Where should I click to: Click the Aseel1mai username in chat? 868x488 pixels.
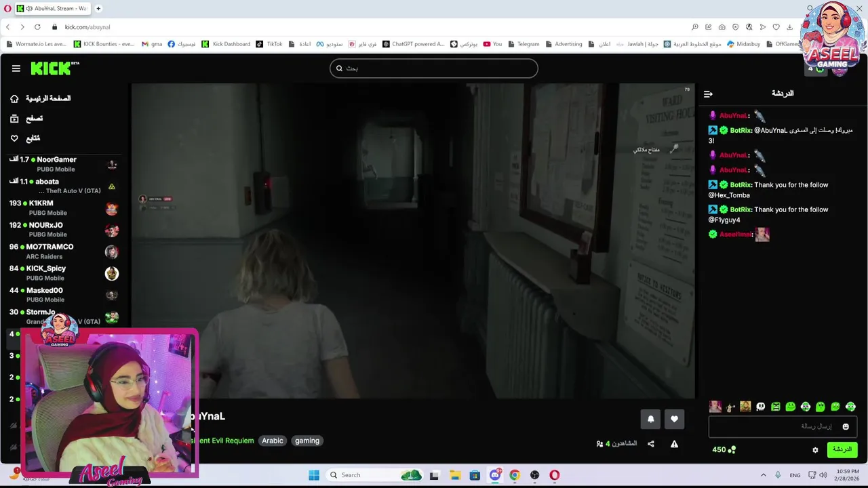(x=735, y=235)
